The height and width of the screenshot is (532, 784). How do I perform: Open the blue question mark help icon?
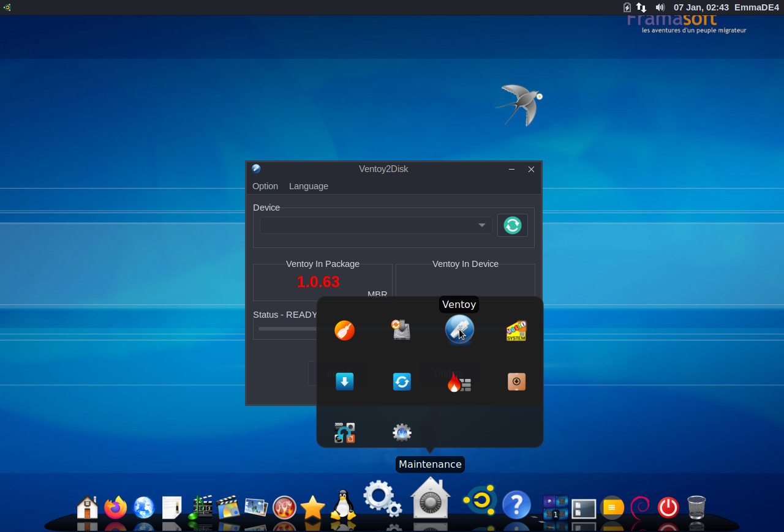pyautogui.click(x=516, y=505)
